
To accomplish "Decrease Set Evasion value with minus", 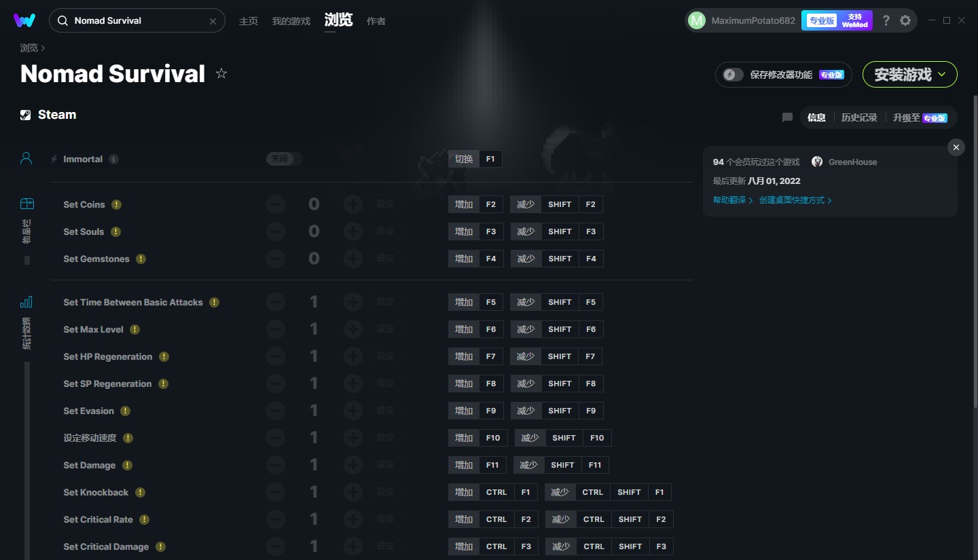I will (276, 411).
